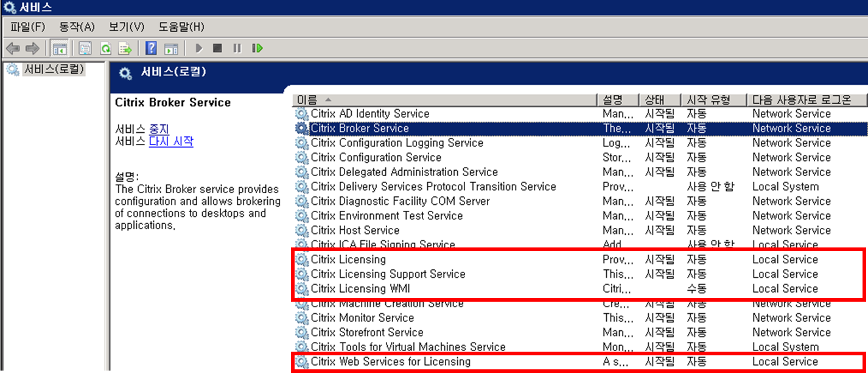Select Citrix Tools for Virtual Machines Service
Screen dimensions: 868x373
580,347
